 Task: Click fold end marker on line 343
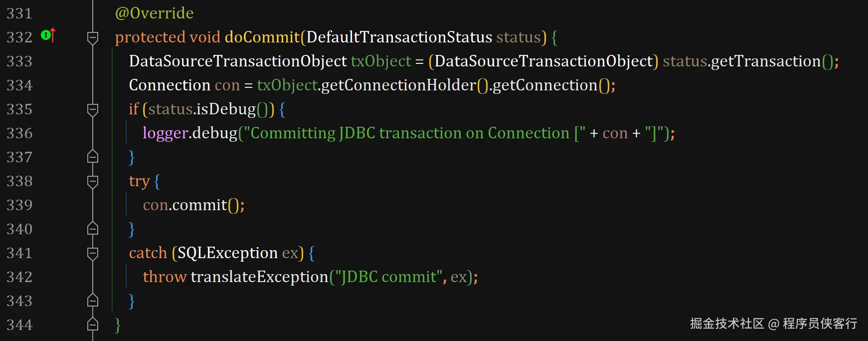coord(93,300)
